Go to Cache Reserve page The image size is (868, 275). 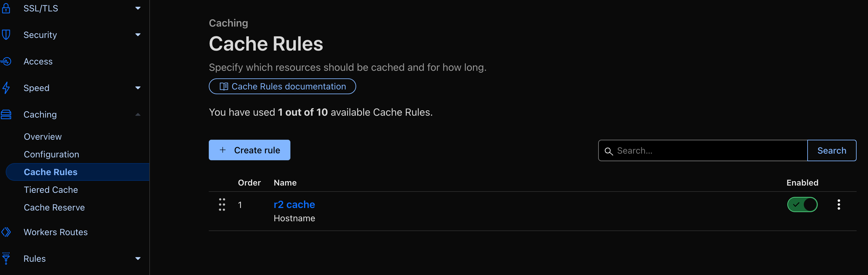(x=54, y=207)
